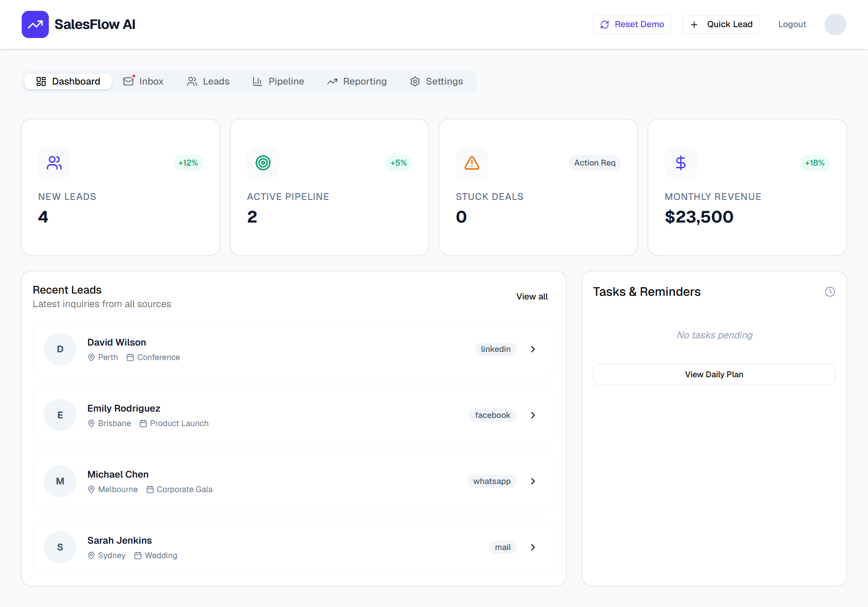Expand Emily Rodriguez's lead chevron
868x607 pixels.
tap(533, 415)
